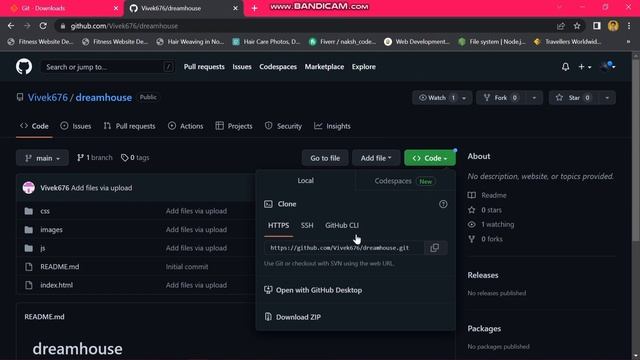Image resolution: width=640 pixels, height=360 pixels.
Task: Toggle the browser side panel
Action: [596, 26]
